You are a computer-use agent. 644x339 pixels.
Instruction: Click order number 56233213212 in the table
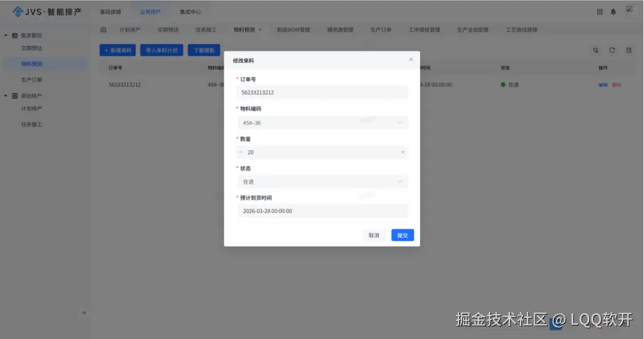[124, 84]
